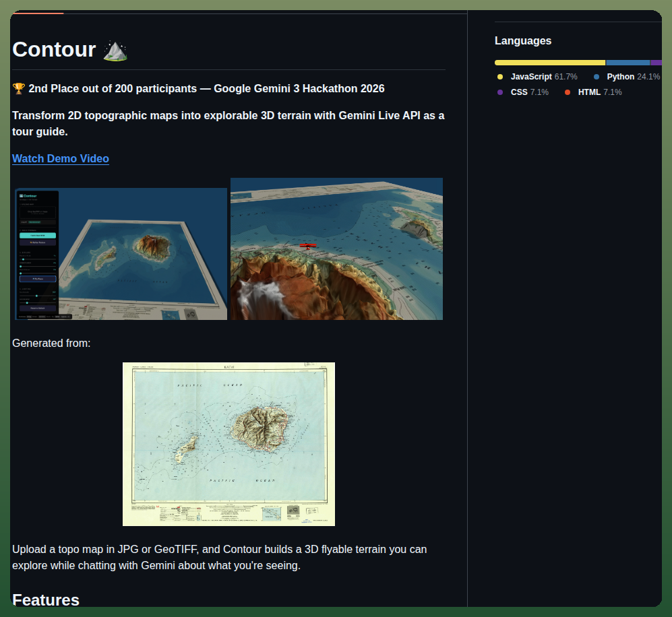The height and width of the screenshot is (617, 672).
Task: Click the red biplane in the terrain screenshot
Action: 308,247
